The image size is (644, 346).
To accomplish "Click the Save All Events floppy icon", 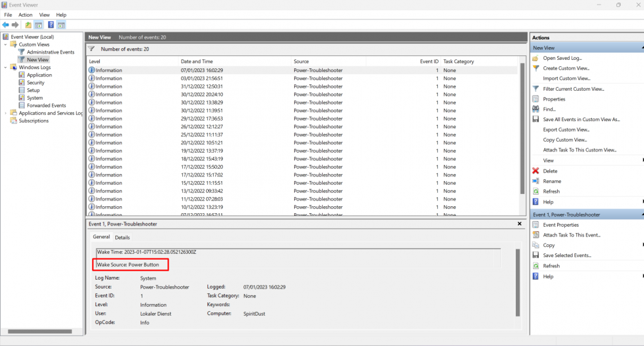I will [536, 119].
